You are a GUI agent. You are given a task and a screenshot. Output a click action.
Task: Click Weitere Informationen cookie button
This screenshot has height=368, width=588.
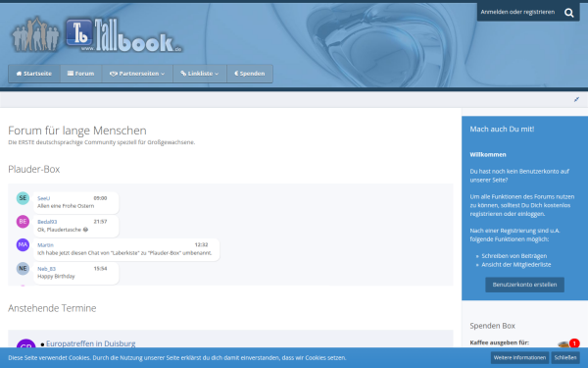coord(519,357)
